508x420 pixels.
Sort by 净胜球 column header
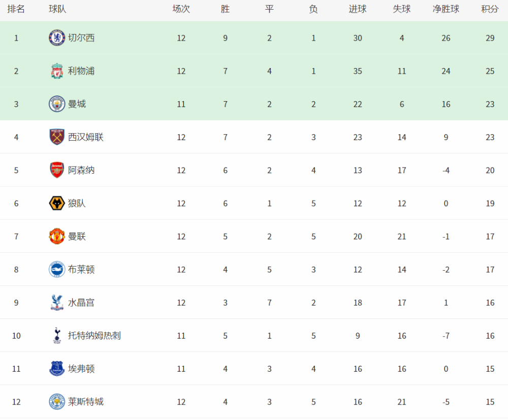click(x=446, y=9)
